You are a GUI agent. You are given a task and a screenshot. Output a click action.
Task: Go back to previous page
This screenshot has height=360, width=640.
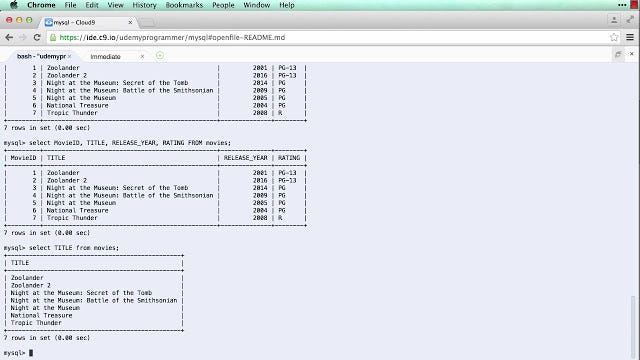(9, 37)
